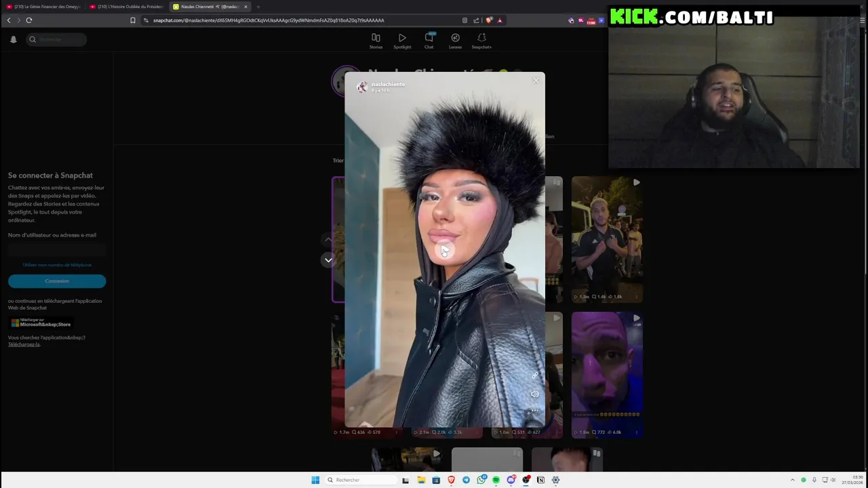Open the story more options dots
Screen dimensions: 868x488
click(535, 410)
